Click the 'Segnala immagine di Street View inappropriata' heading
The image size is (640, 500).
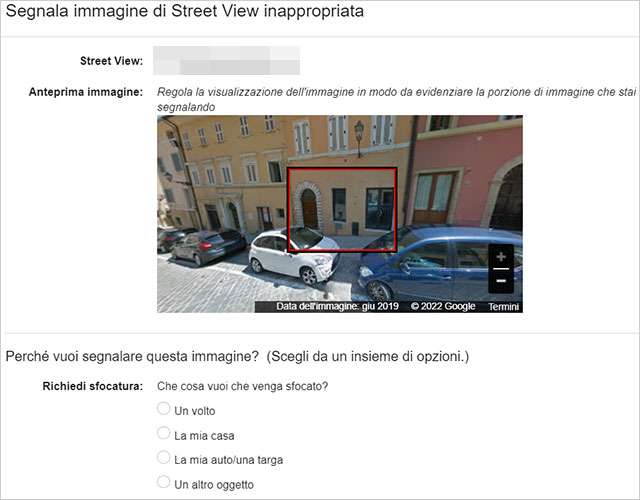(x=184, y=11)
